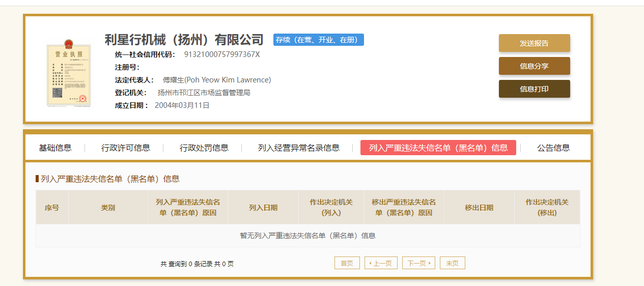Click the 列入日期 column header
Image resolution: width=644 pixels, height=286 pixels.
pyautogui.click(x=263, y=208)
